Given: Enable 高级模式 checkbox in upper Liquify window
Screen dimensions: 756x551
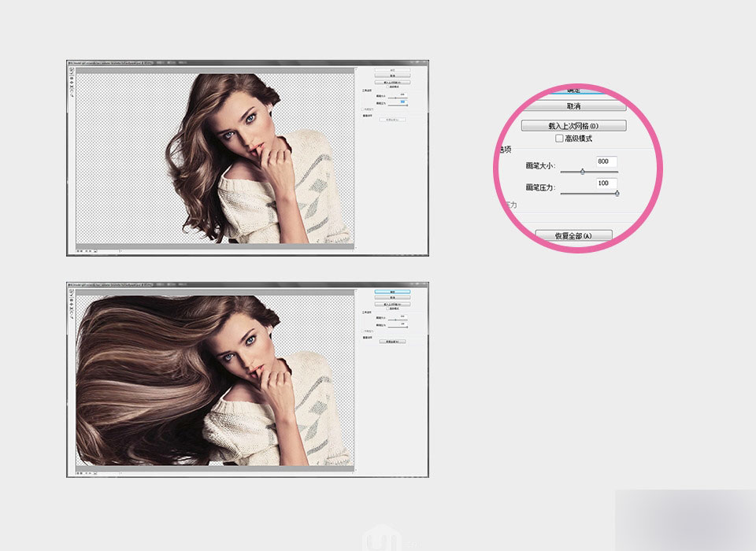Looking at the screenshot, I should point(387,87).
